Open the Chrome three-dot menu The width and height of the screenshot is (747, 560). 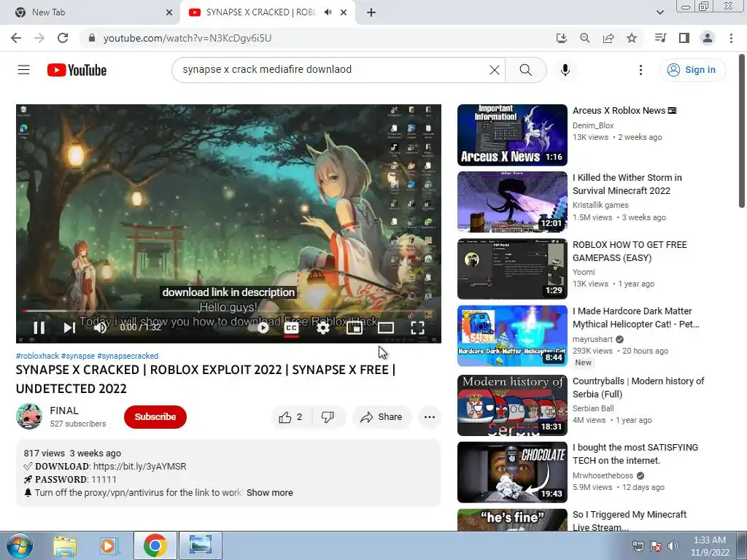tap(731, 38)
